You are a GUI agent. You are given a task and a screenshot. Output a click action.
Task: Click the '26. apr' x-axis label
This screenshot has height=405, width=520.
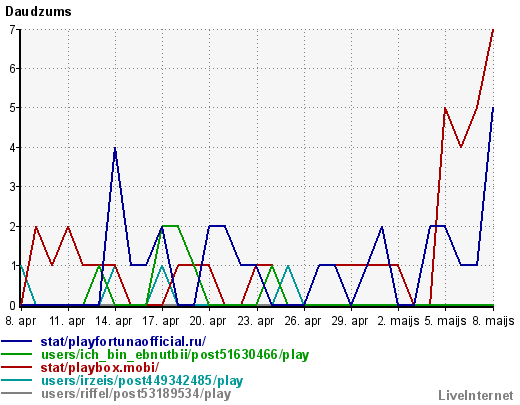[x=302, y=321]
